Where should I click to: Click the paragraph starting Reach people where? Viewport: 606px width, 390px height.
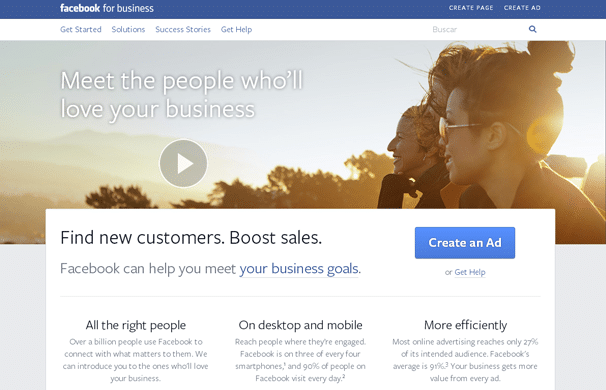coord(300,360)
